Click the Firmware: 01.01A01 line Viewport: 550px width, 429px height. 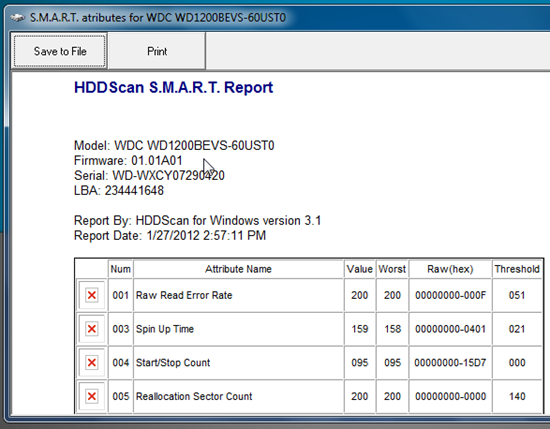point(128,160)
